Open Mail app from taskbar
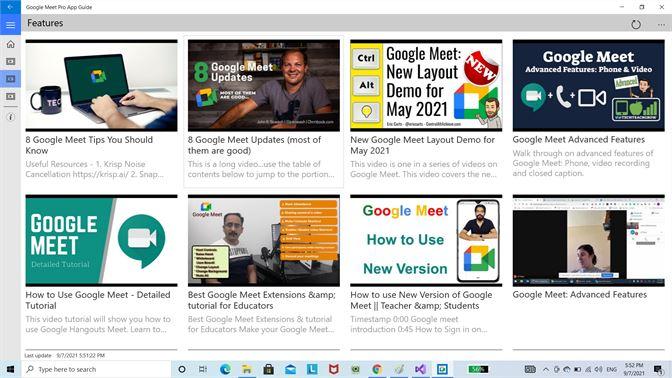This screenshot has width=672, height=378. (x=290, y=369)
